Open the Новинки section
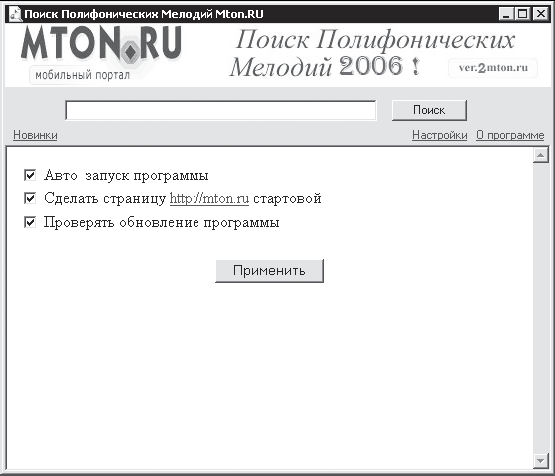Viewport: 555px width, 476px height. pos(35,135)
